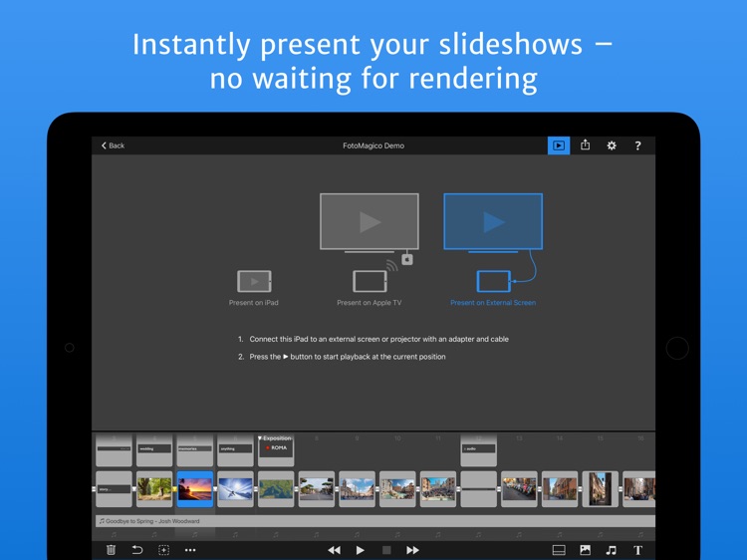747x560 pixels.
Task: Select the story text slide in main track
Action: coord(114,489)
